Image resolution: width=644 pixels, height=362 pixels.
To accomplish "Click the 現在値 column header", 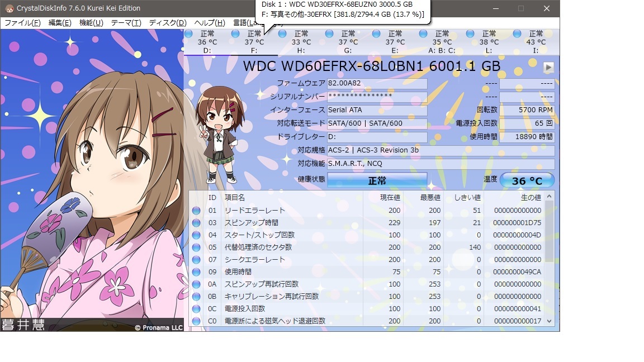I will point(383,197).
